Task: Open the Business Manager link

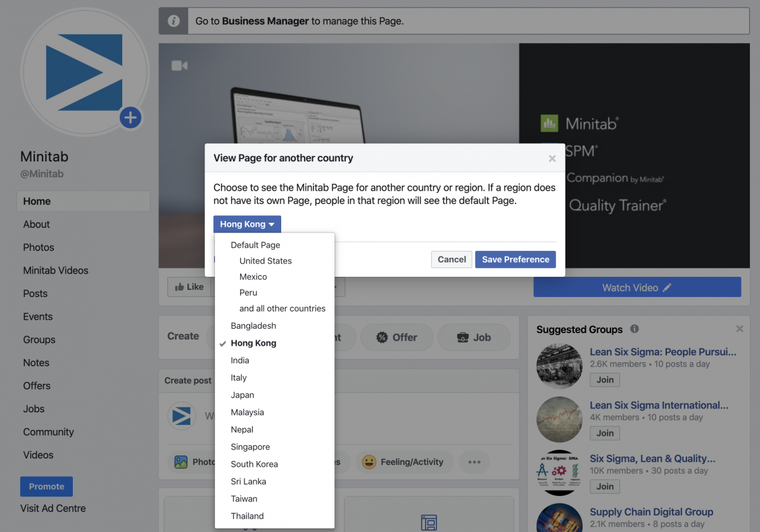Action: (x=266, y=21)
